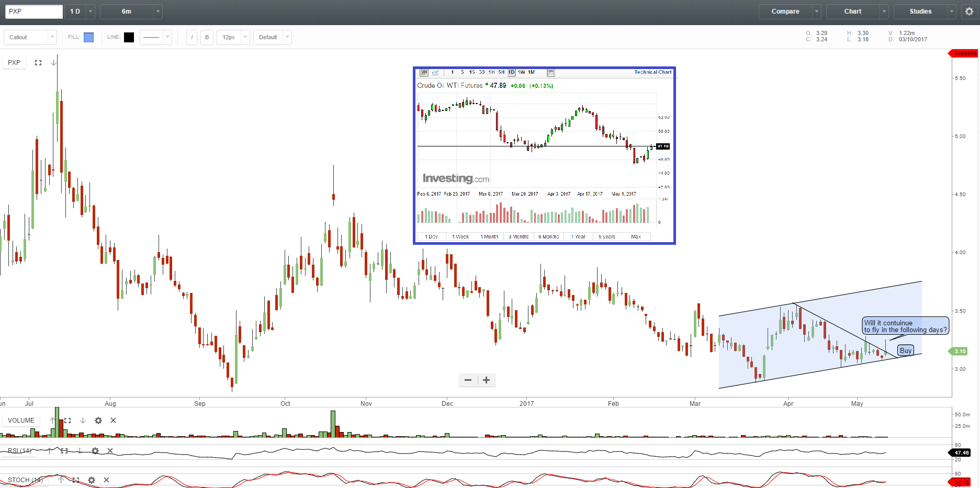Select the candlestick chart type in the Crude Oil widget
Viewport: 980px width, 488px height.
425,73
